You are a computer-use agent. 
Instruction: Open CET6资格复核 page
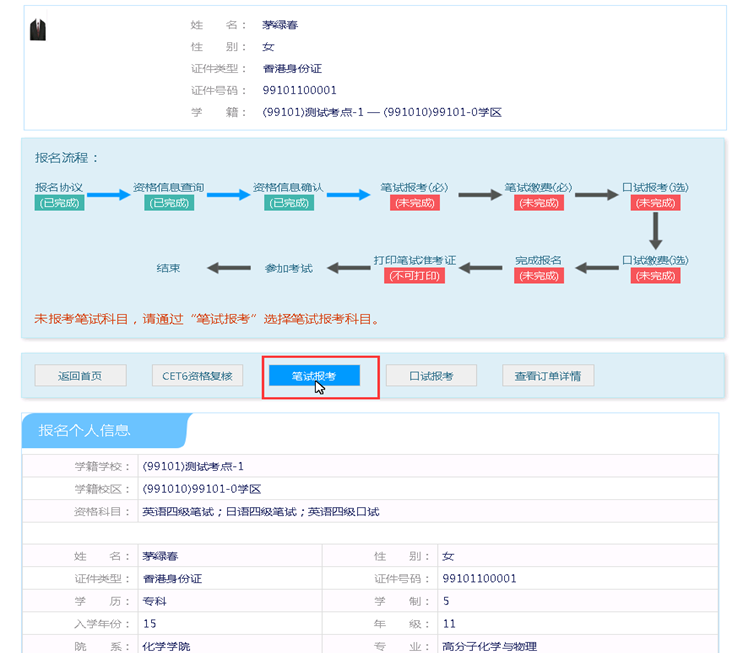(x=197, y=376)
